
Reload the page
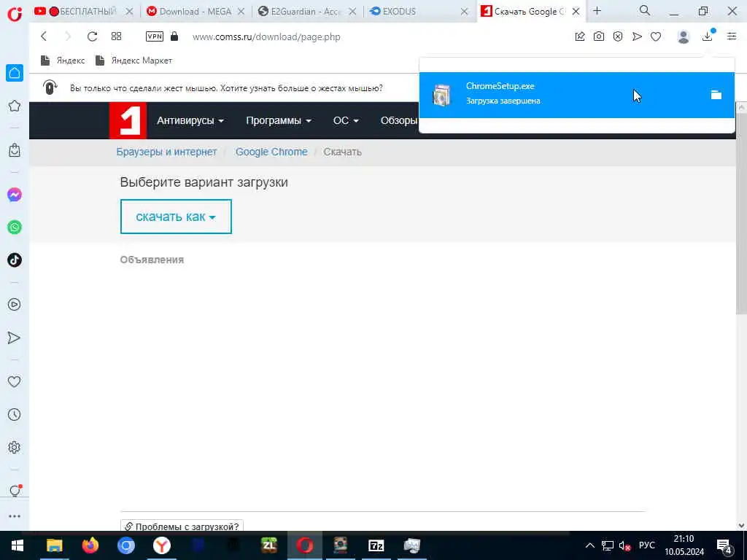[x=92, y=36]
